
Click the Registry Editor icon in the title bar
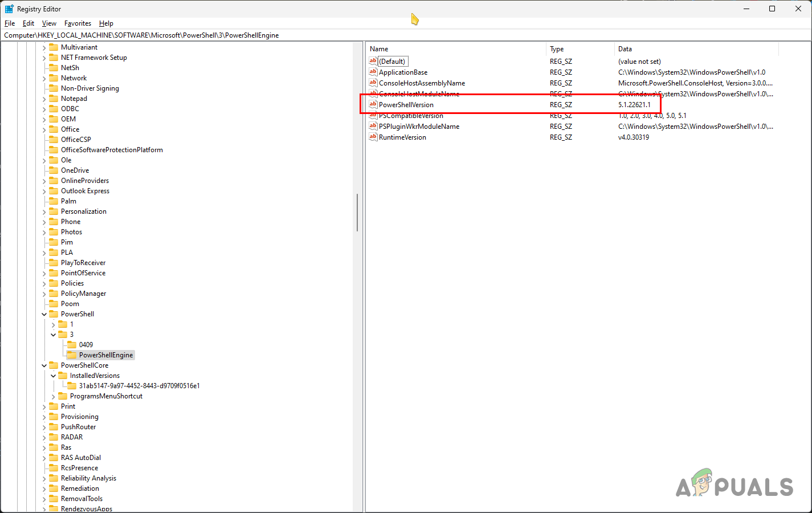[x=8, y=9]
